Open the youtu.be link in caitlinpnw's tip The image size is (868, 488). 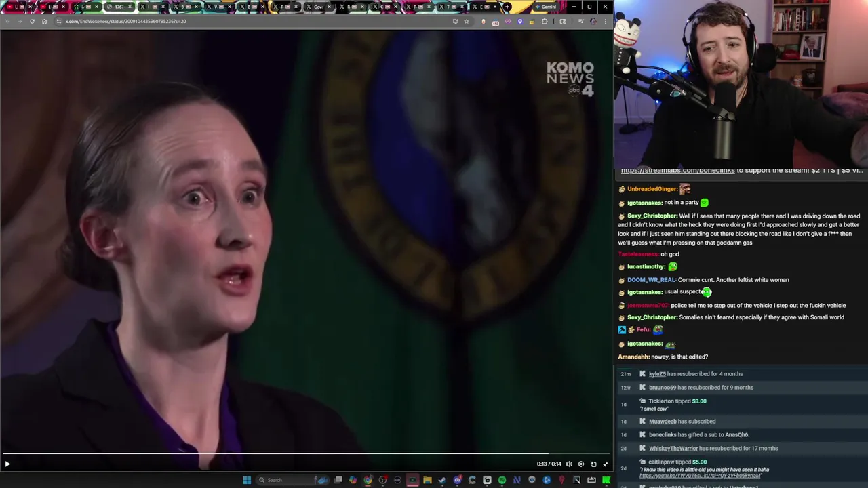700,476
